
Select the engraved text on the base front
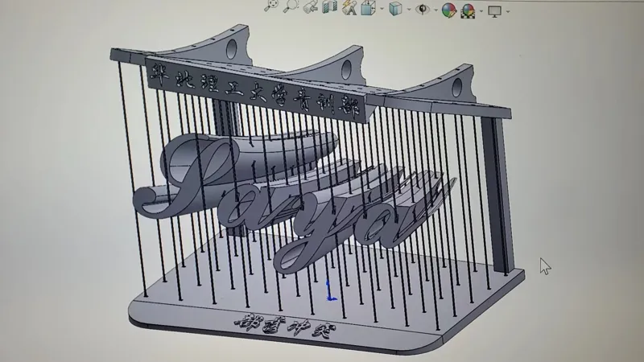(285, 325)
